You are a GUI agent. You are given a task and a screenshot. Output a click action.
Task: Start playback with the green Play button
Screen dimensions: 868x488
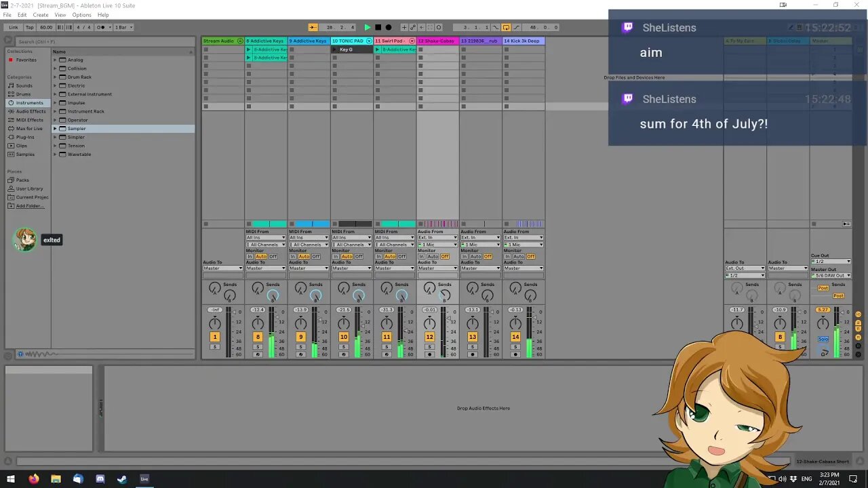[367, 27]
